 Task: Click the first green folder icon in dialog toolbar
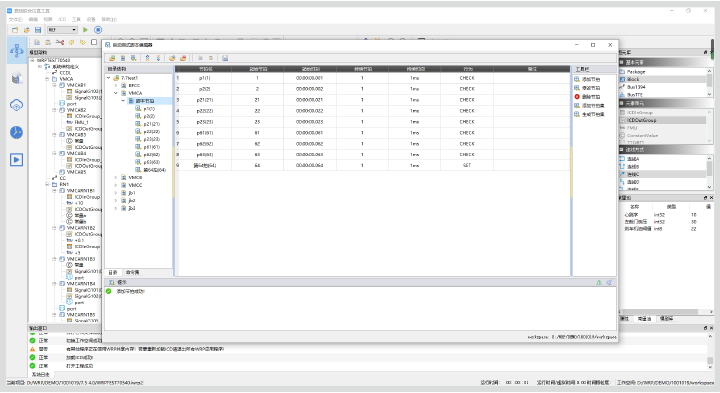click(x=112, y=58)
